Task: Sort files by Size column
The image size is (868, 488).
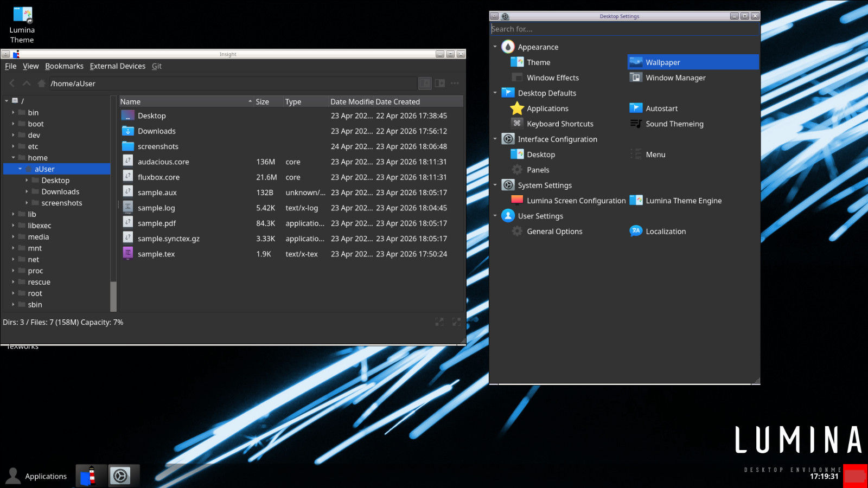Action: coord(269,101)
